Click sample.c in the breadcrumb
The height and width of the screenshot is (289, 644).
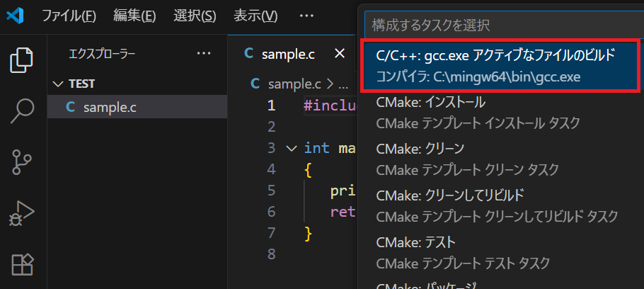(x=294, y=84)
